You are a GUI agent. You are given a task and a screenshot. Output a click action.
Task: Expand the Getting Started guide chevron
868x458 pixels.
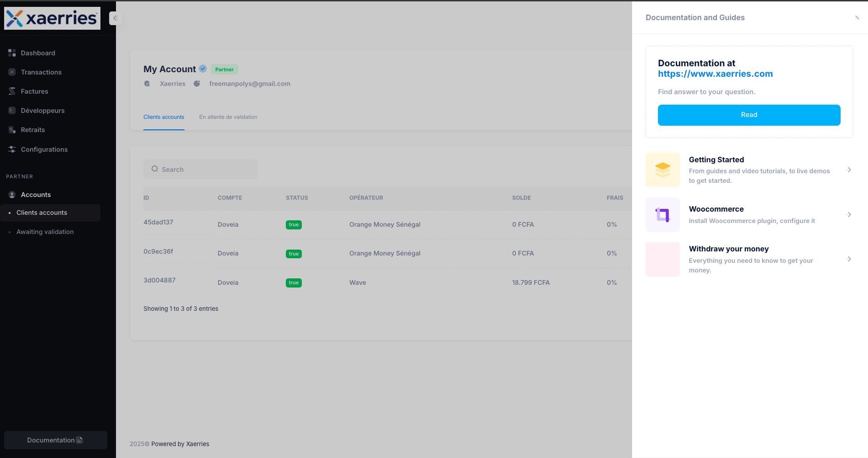[849, 169]
